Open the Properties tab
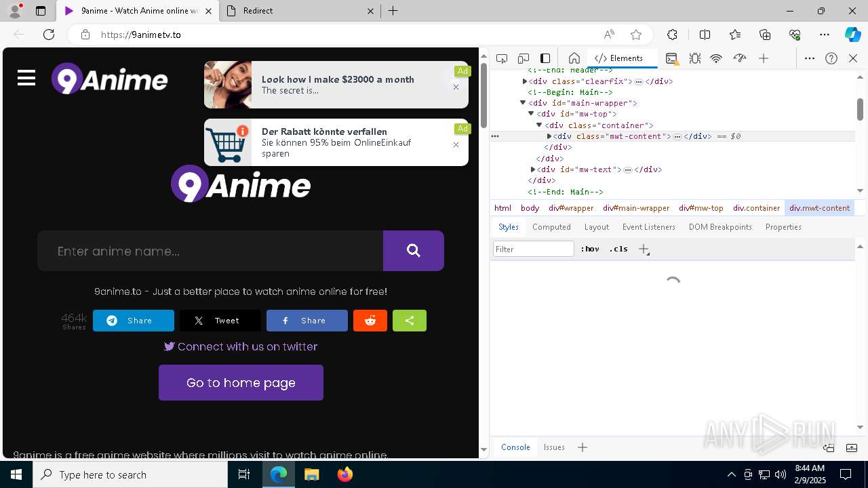 pyautogui.click(x=783, y=227)
